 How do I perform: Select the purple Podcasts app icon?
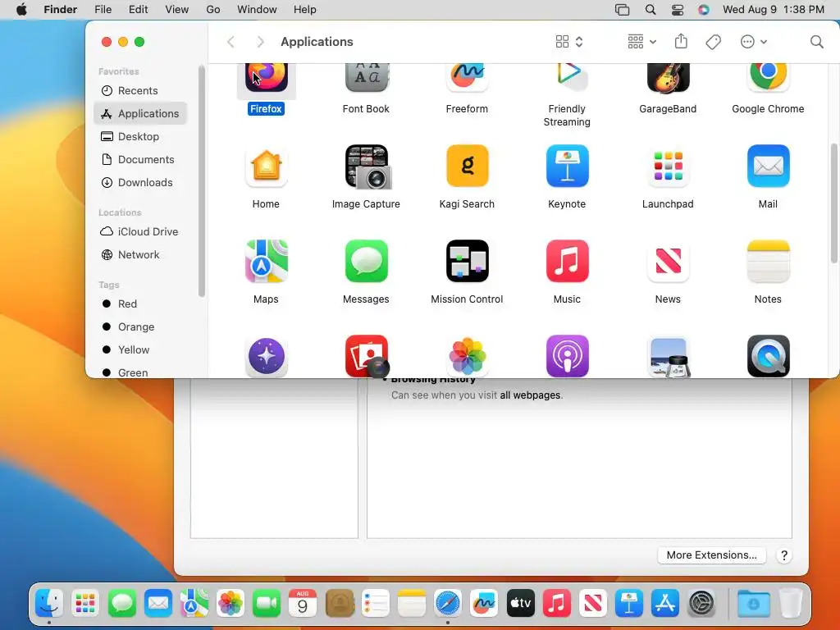point(567,356)
